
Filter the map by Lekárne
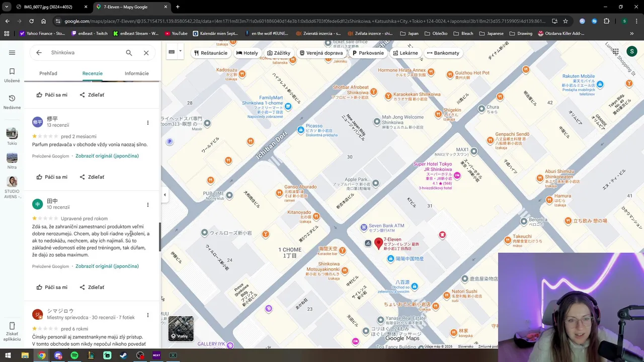[406, 53]
